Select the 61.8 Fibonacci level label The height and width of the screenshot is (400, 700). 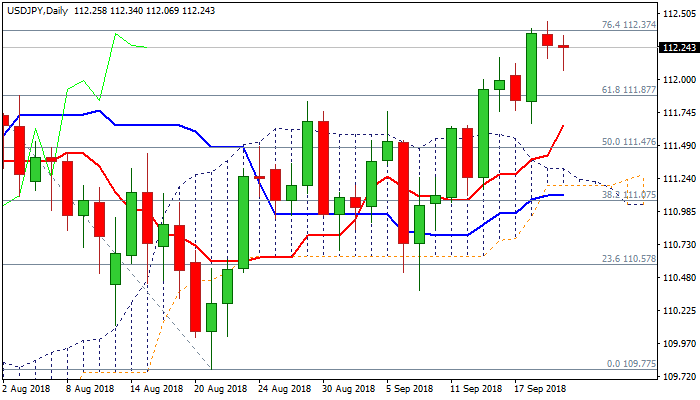tap(628, 90)
